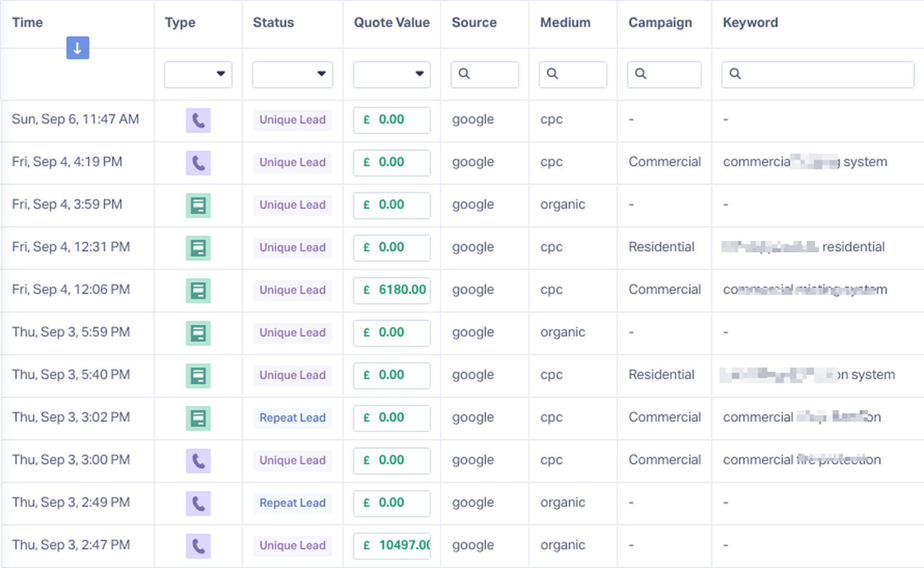Click Repeat Lead badge for Thu, Sep 3, 3:02 PM
Image resolution: width=924 pixels, height=568 pixels.
click(293, 418)
